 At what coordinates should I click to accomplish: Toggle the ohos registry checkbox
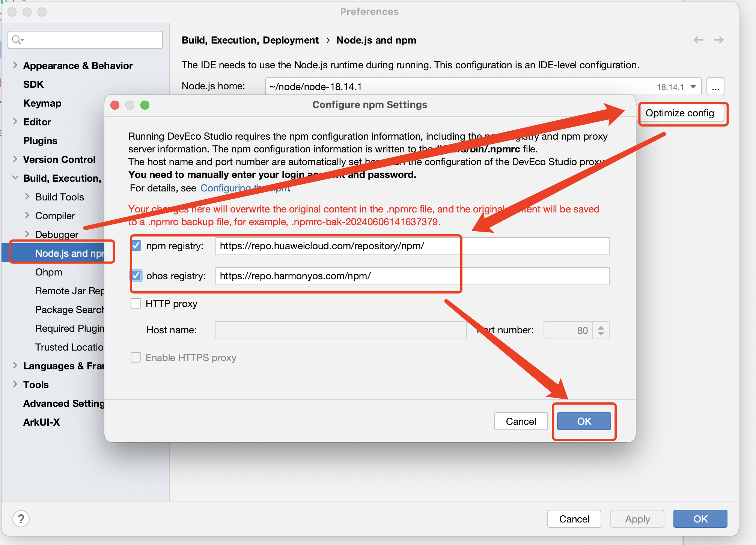click(x=136, y=276)
